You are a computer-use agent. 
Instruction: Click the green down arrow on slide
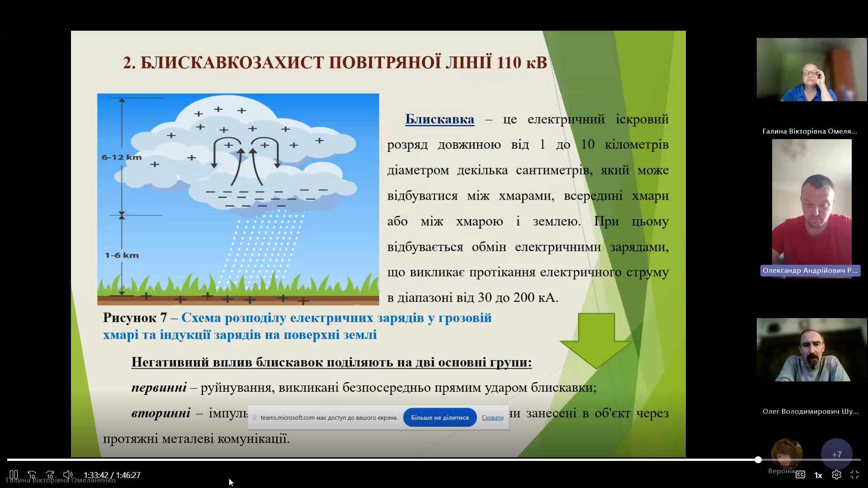point(596,341)
